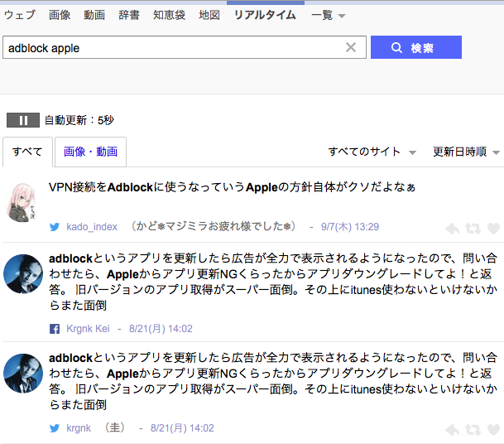The width and height of the screenshot is (504, 444).
Task: Select the リアルタイム search tab
Action: click(265, 15)
